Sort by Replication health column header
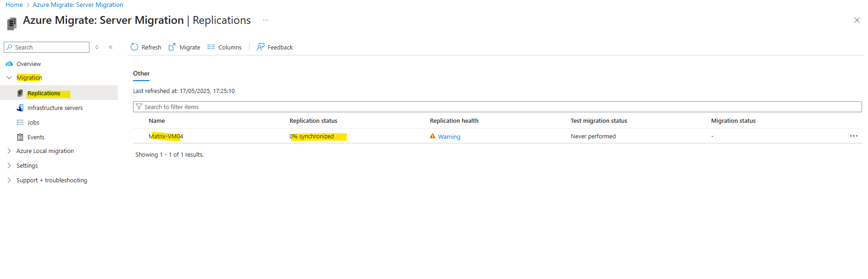 (x=454, y=121)
